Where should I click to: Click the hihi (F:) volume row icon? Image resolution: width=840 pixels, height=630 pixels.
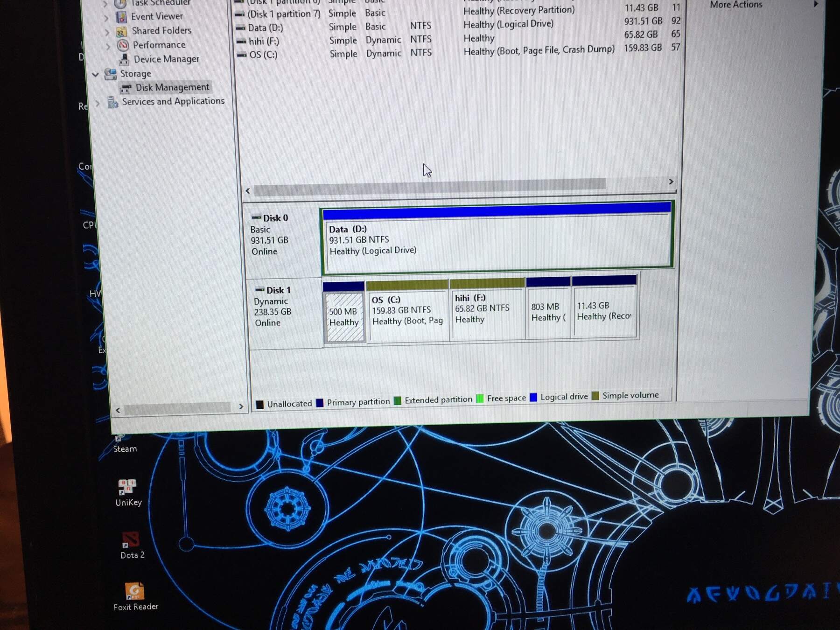pos(241,41)
